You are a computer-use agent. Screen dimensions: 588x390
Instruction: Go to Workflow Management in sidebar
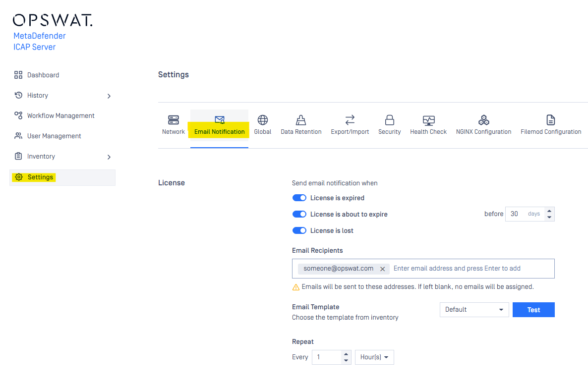coord(60,115)
